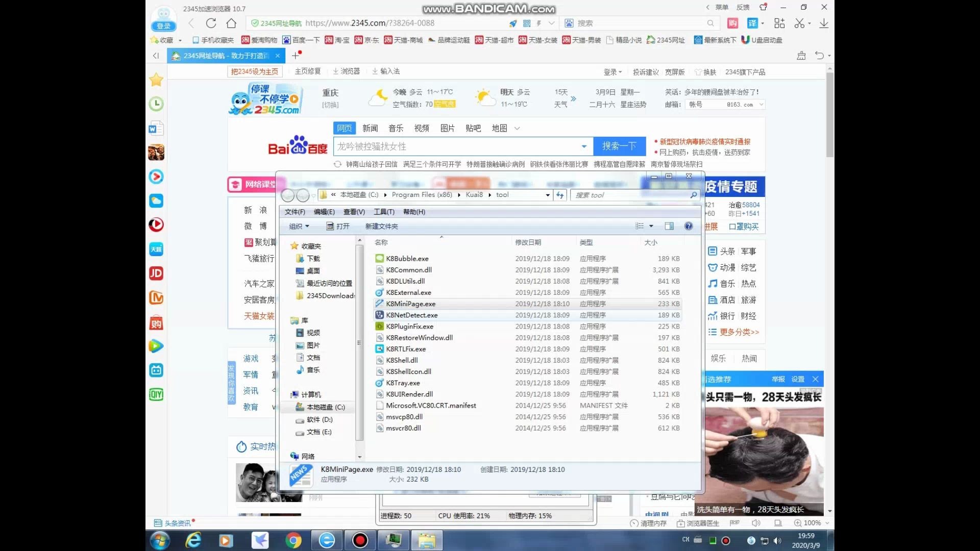
Task: Reload the page with the browser refresh icon
Action: point(211,23)
